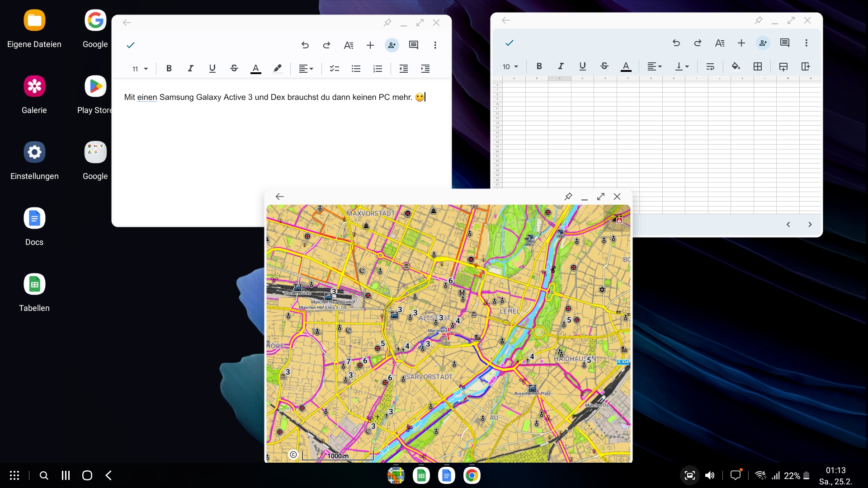Go to next sheet arrow in Sheets
Screen dimensions: 868x488
click(x=810, y=225)
